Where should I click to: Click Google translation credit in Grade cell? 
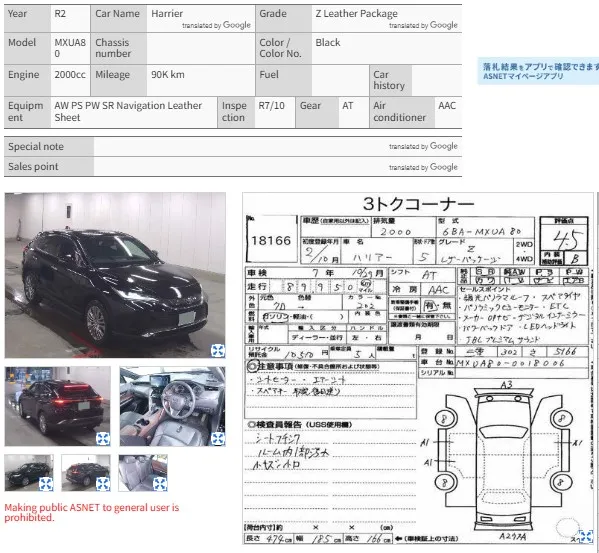coord(423,25)
